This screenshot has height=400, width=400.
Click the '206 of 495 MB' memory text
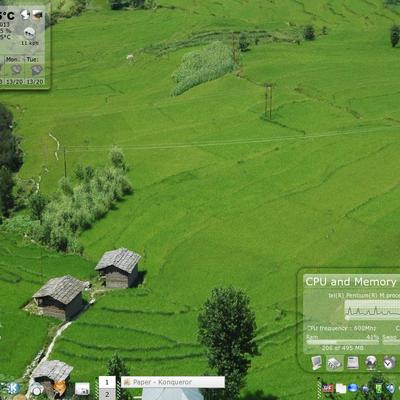click(x=342, y=348)
